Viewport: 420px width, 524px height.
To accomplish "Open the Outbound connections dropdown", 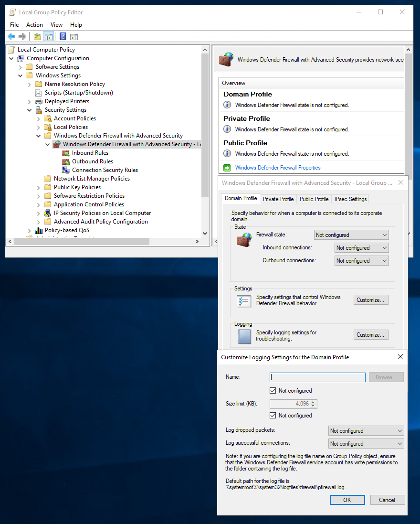I will (362, 261).
